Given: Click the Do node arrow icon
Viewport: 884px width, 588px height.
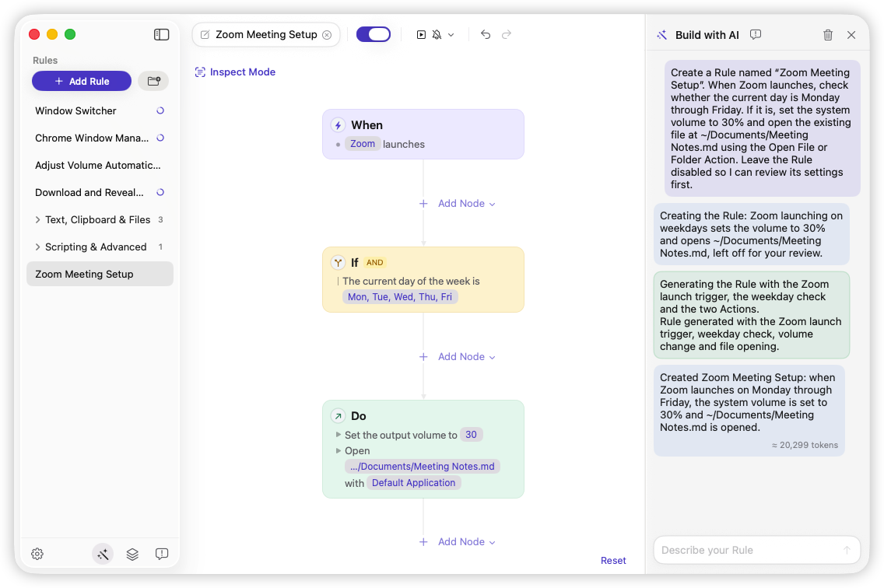Looking at the screenshot, I should tap(338, 416).
